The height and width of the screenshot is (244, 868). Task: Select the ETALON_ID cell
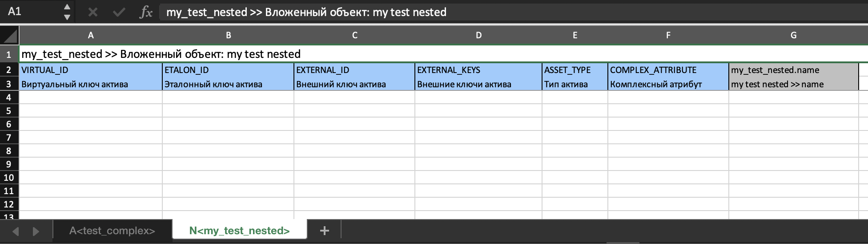click(x=228, y=70)
